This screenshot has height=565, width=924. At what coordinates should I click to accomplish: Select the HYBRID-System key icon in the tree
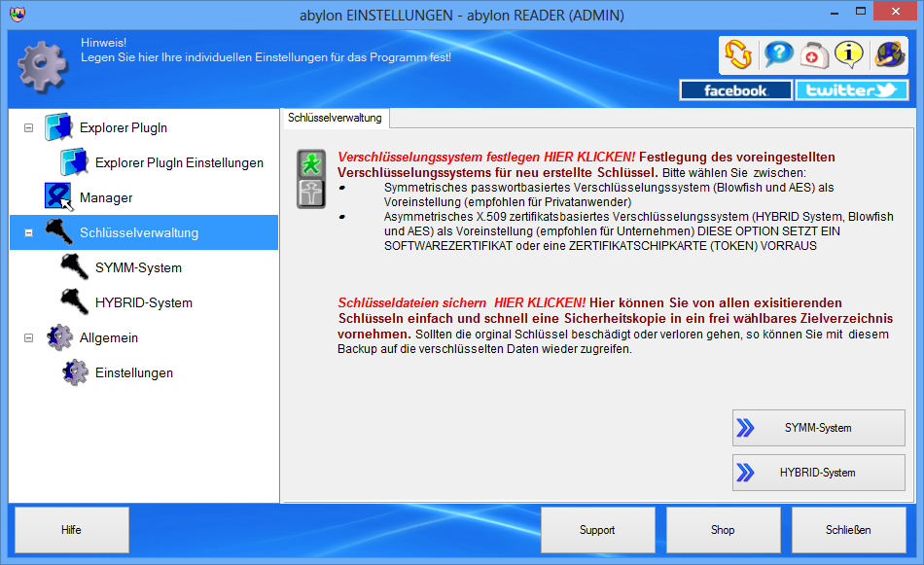coord(74,301)
